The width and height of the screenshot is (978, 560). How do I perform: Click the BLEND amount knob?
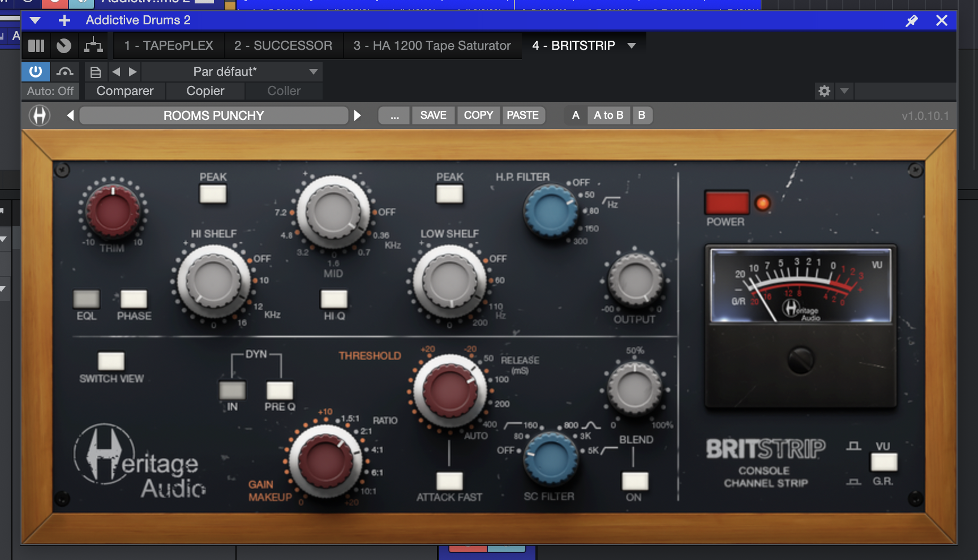click(x=634, y=389)
